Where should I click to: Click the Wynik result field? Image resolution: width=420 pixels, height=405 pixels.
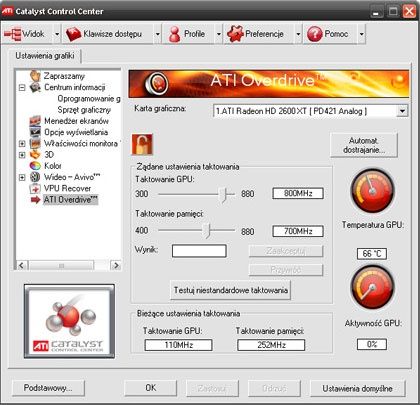tap(199, 251)
